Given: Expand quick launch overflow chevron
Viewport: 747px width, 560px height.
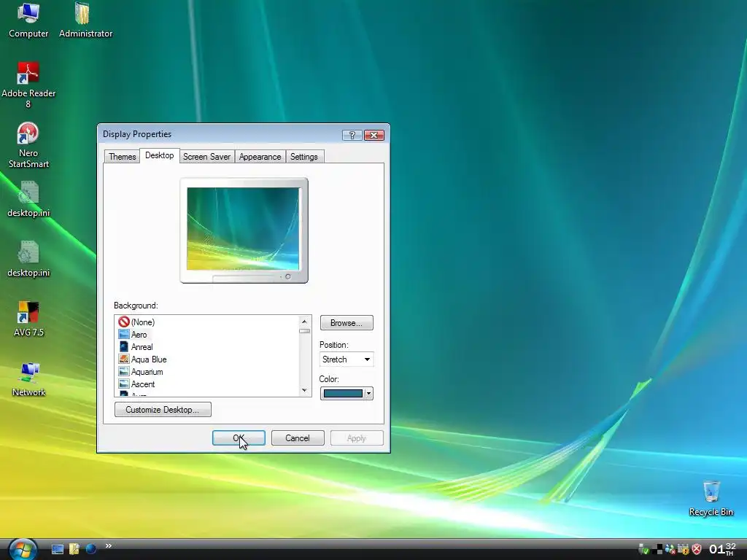Looking at the screenshot, I should click(109, 545).
